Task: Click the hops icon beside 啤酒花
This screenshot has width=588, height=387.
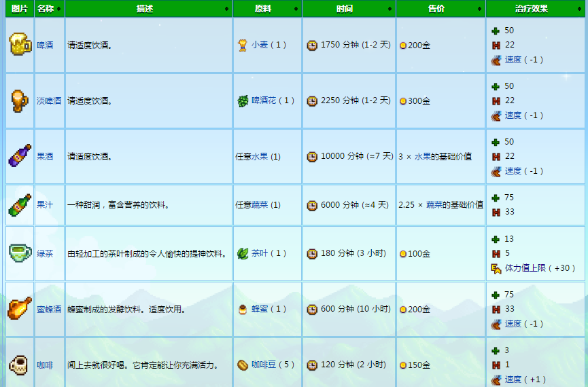Action: point(243,100)
